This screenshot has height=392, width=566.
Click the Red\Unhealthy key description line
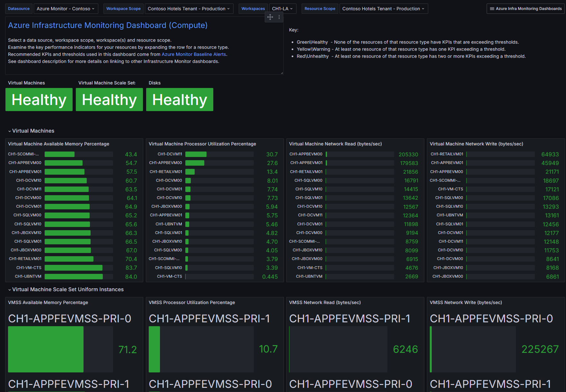click(x=411, y=56)
